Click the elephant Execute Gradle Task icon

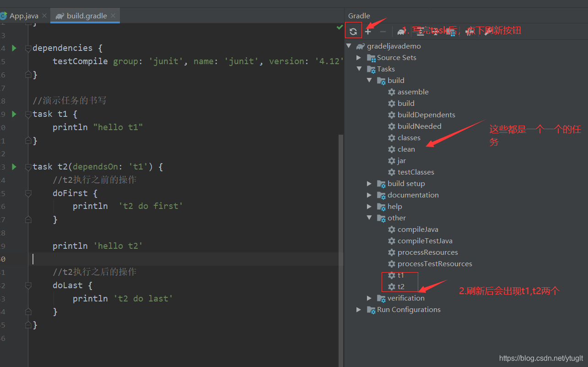click(401, 31)
